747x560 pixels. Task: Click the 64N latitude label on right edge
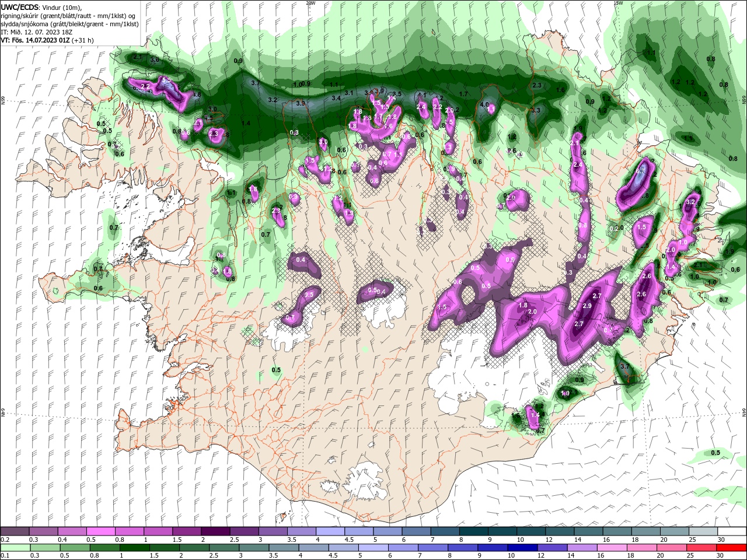pyautogui.click(x=744, y=412)
